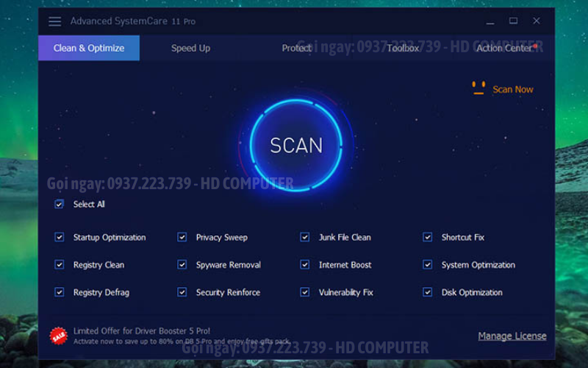Image resolution: width=588 pixels, height=368 pixels.
Task: Go to the Toolbox tab
Action: pyautogui.click(x=403, y=49)
